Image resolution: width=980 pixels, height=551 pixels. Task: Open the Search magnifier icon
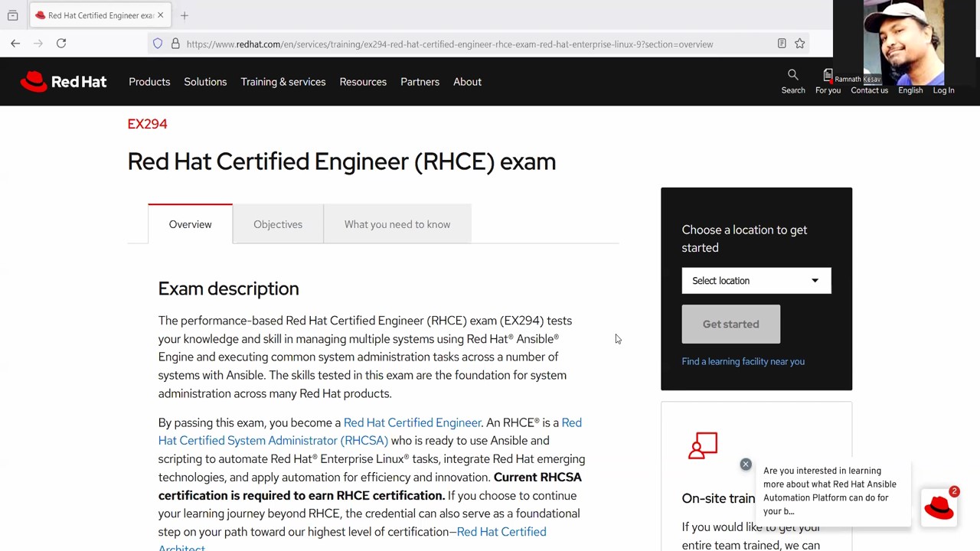(792, 74)
